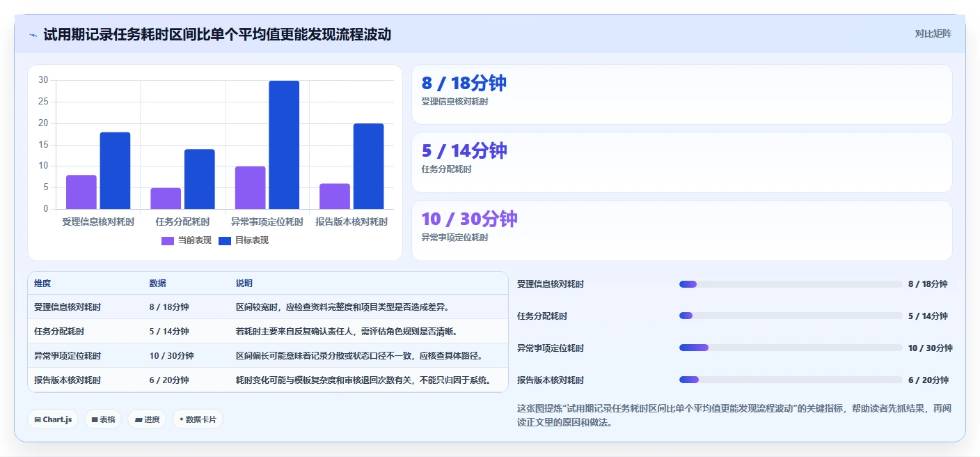Viewport: 980px width, 457px height.
Task: Click the purple 受理信息核对耗时 current bar
Action: tap(81, 192)
